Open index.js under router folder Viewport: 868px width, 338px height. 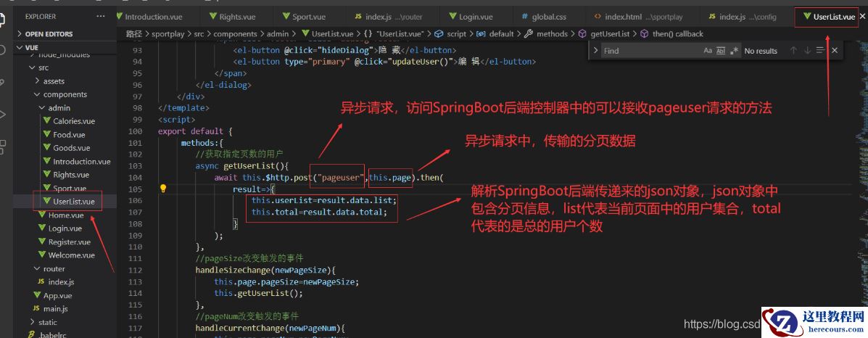click(x=61, y=282)
